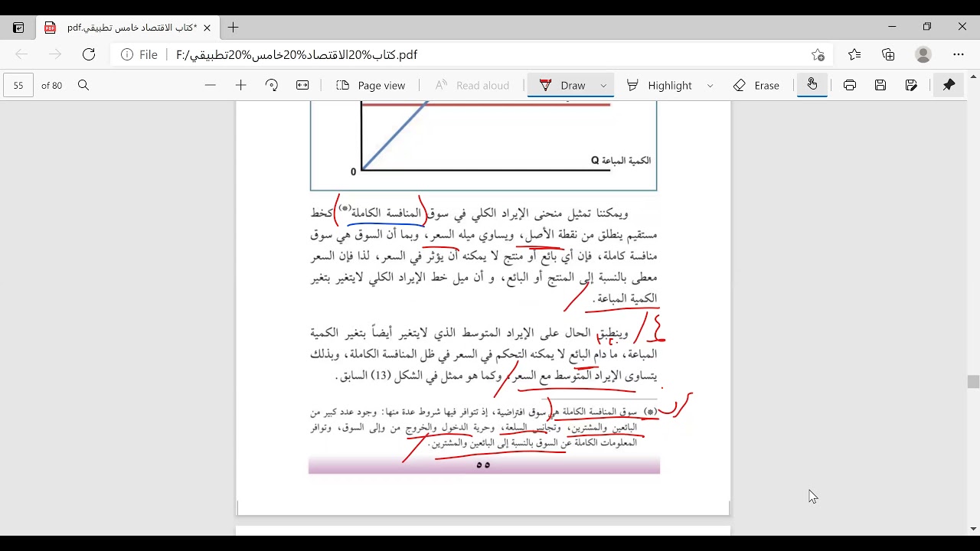980x551 pixels.
Task: Close the PDF browser tab
Action: point(207,28)
